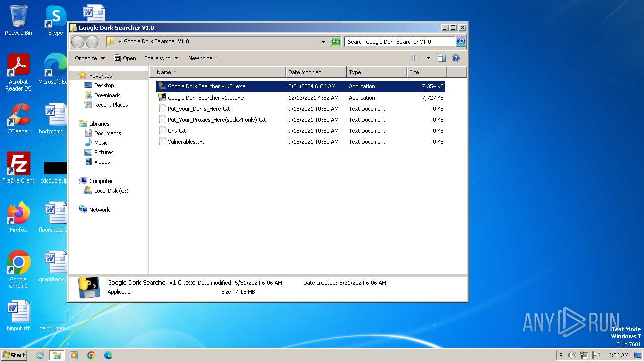Viewport: 644px width, 362px height.
Task: Open Downloads in navigation pane
Action: [x=107, y=95]
